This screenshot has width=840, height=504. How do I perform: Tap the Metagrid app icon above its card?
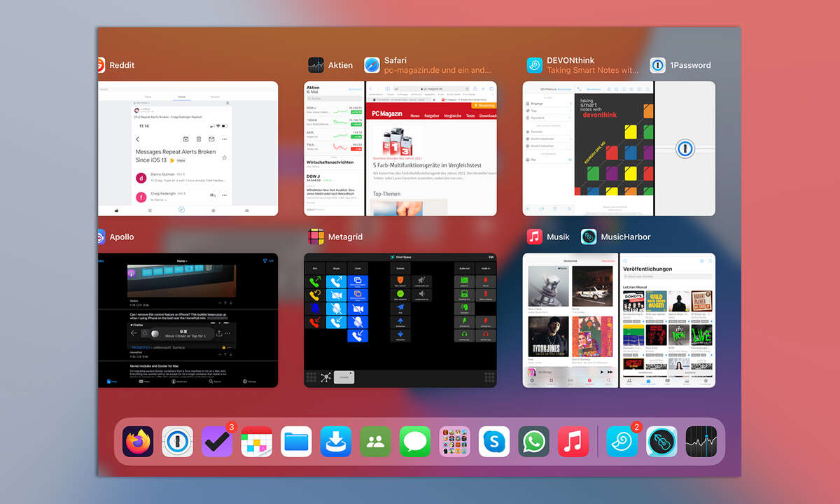pos(316,237)
